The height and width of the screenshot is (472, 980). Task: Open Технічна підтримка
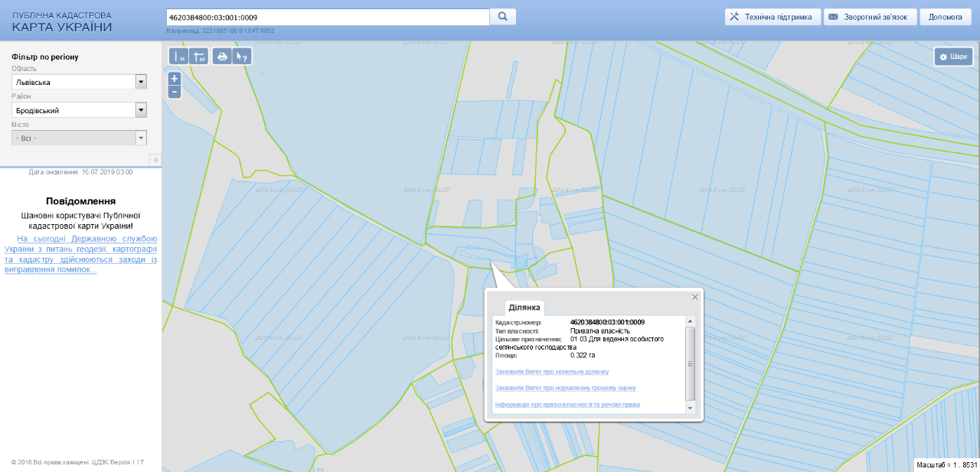click(773, 17)
